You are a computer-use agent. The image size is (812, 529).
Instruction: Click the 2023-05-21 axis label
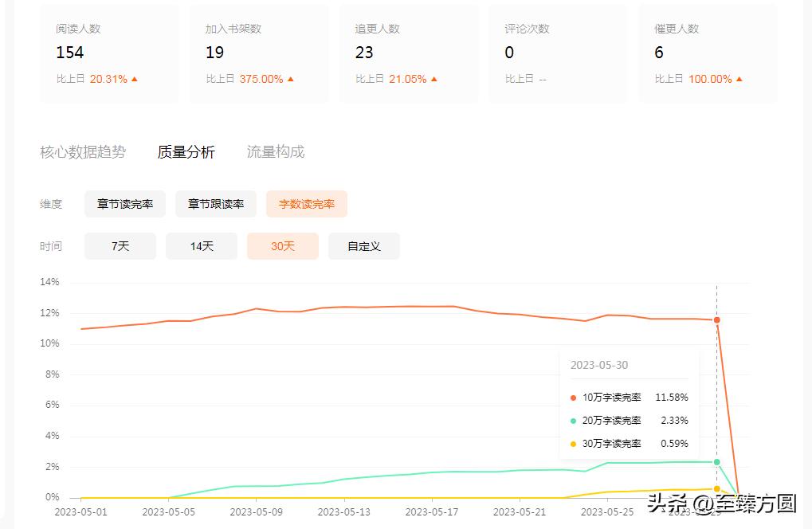520,512
